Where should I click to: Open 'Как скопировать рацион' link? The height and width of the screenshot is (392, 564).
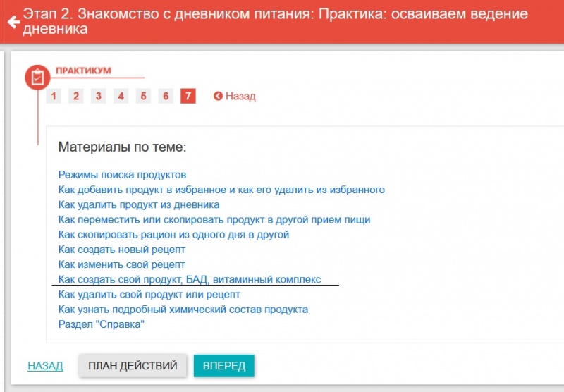[x=173, y=234]
